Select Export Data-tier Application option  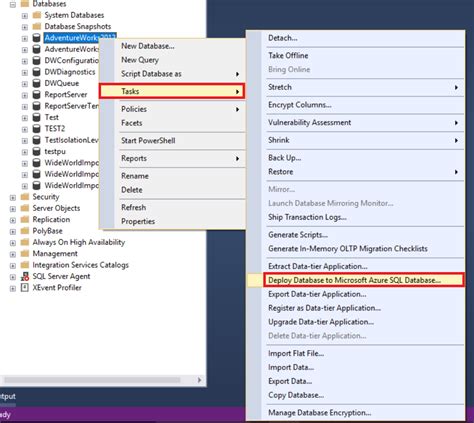click(355, 294)
